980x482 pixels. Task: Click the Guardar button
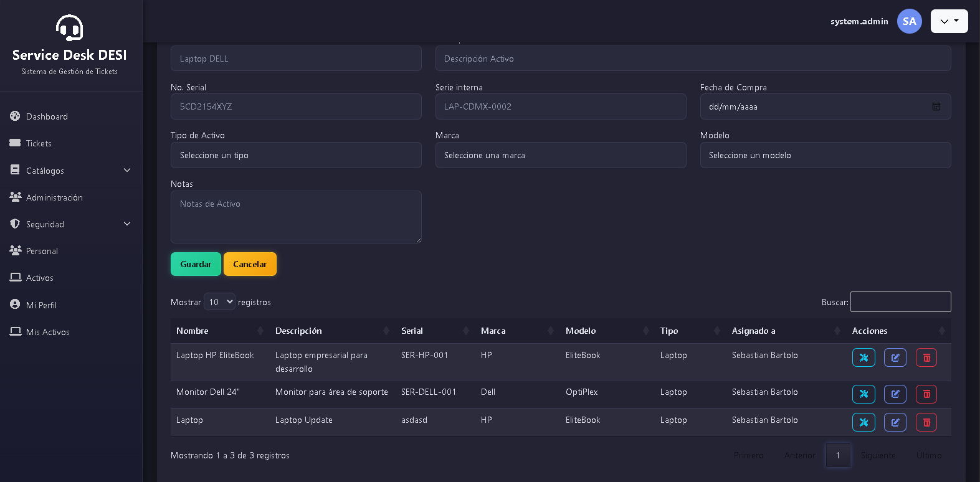point(196,264)
